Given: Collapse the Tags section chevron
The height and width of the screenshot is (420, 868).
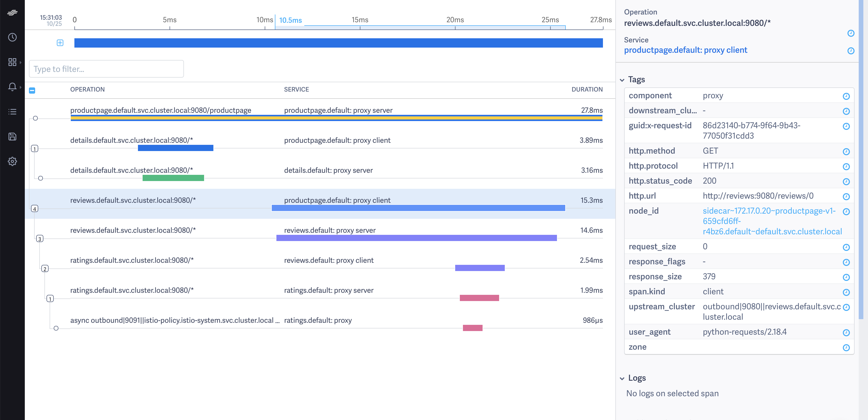Looking at the screenshot, I should point(622,80).
